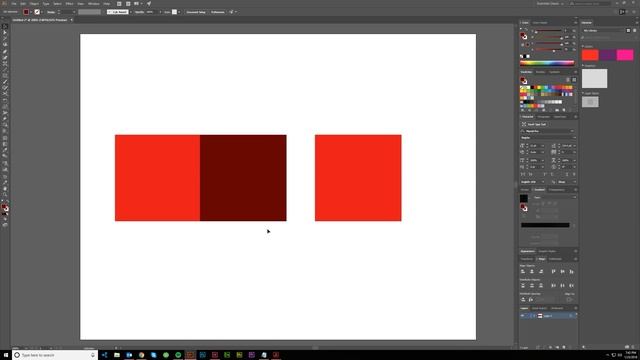
Task: Click the Fill/Stroke indicator in Swatches panel
Action: pos(523,80)
